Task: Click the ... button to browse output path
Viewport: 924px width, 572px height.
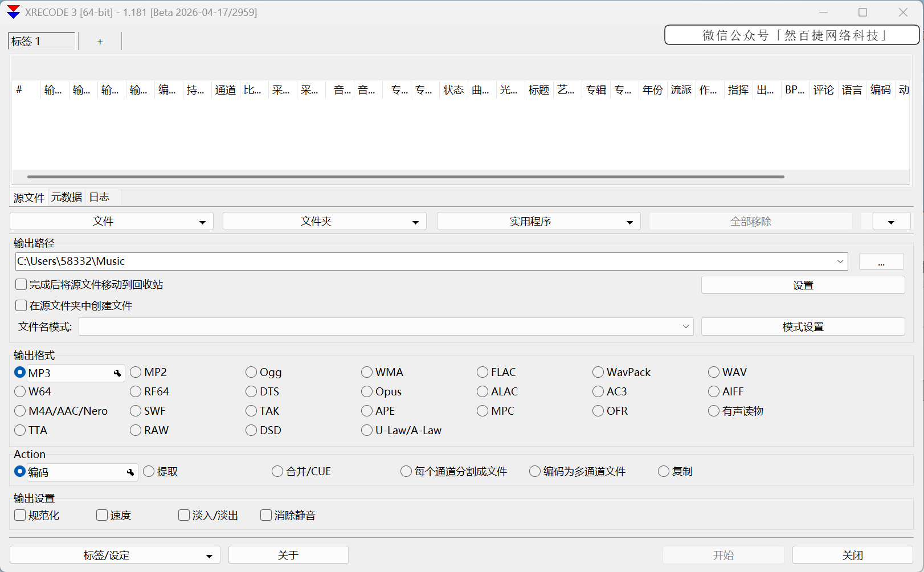Action: point(881,262)
